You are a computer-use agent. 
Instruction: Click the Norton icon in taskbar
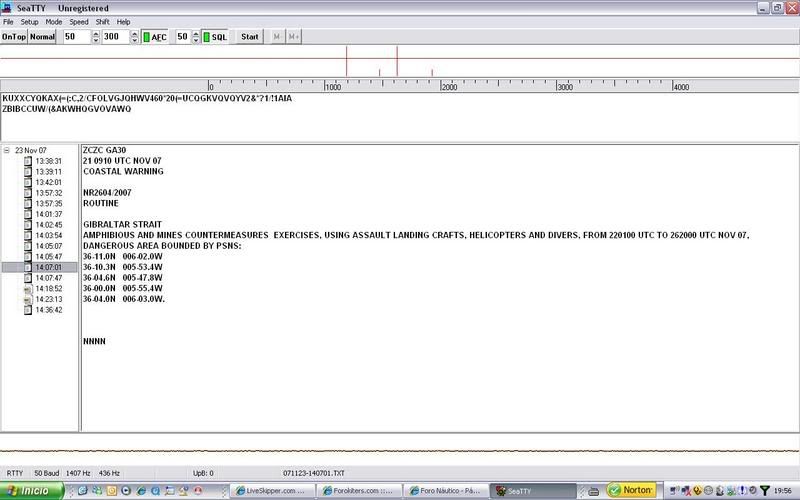(632, 491)
